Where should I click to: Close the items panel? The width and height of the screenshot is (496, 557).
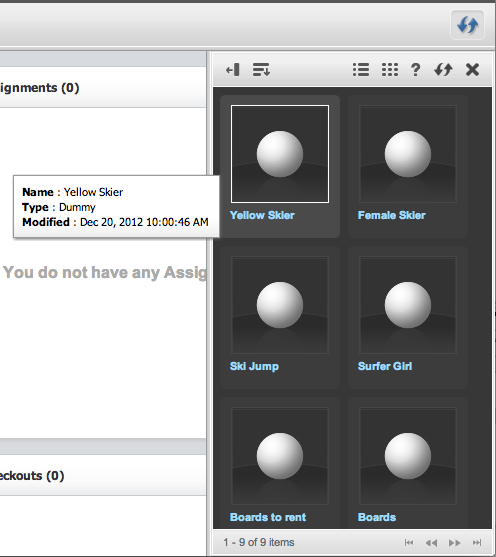tap(472, 70)
